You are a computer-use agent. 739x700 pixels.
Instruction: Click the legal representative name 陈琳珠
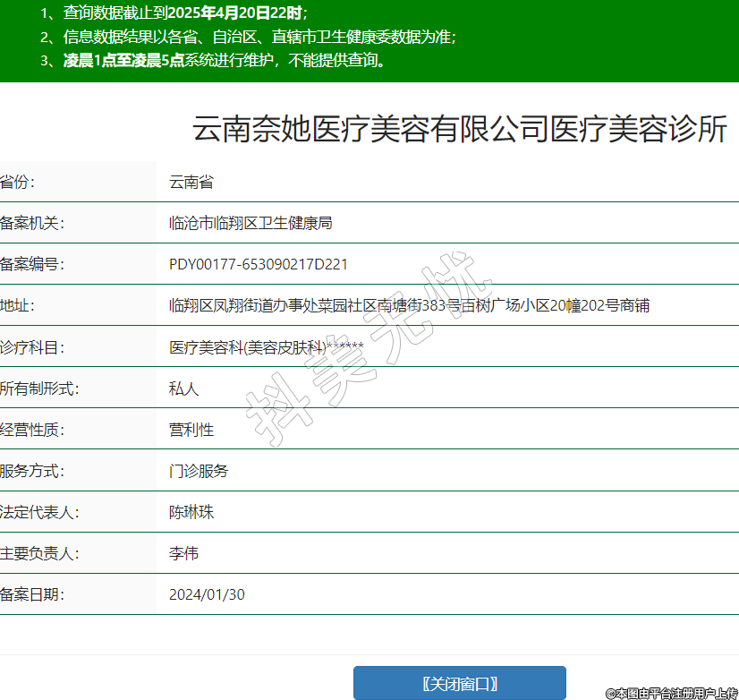tap(191, 512)
